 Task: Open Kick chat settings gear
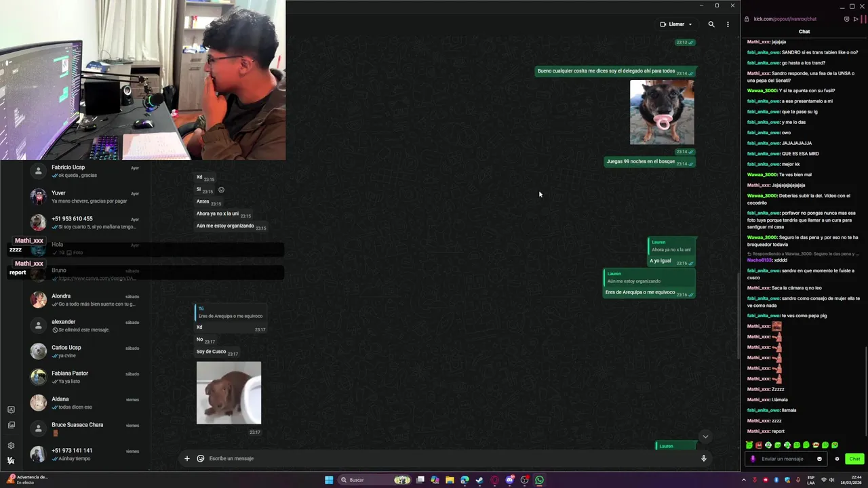[837, 459]
